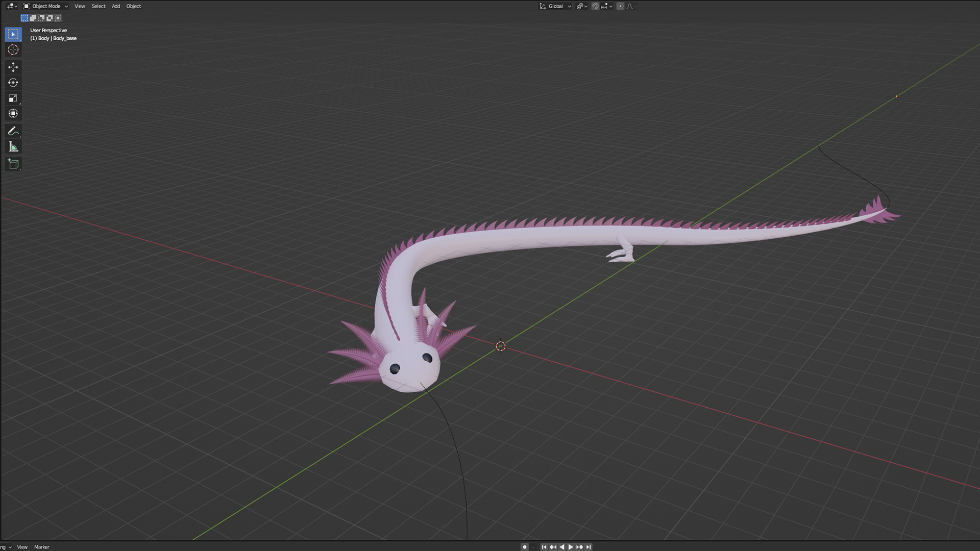This screenshot has height=551, width=980.
Task: Select the axolotl body mesh's head
Action: tap(408, 368)
